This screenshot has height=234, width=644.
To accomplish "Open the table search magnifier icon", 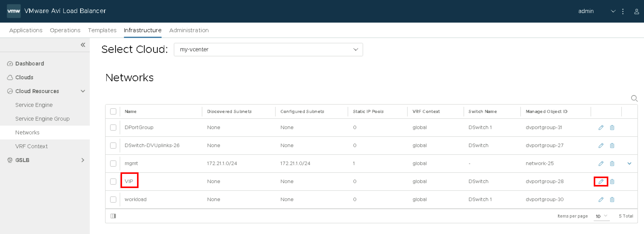I will tap(634, 98).
